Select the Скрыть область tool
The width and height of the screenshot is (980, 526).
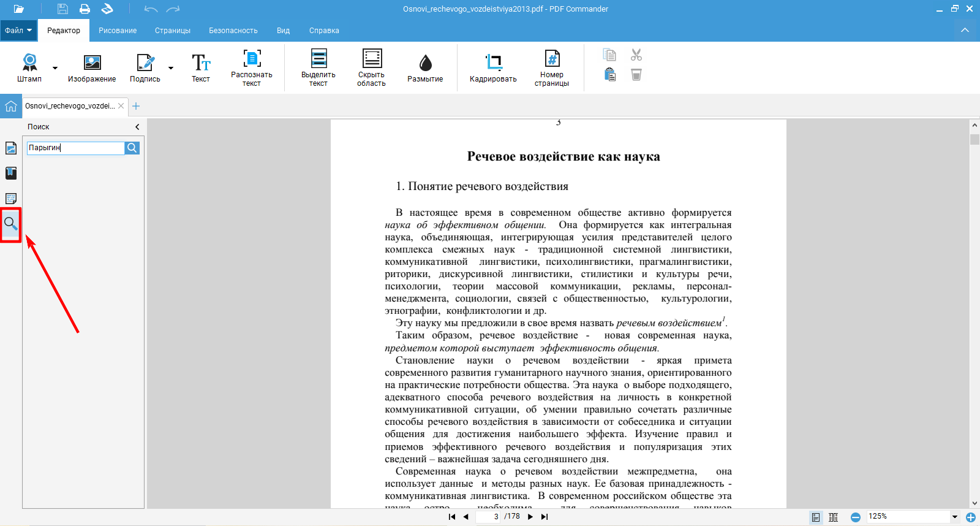371,68
